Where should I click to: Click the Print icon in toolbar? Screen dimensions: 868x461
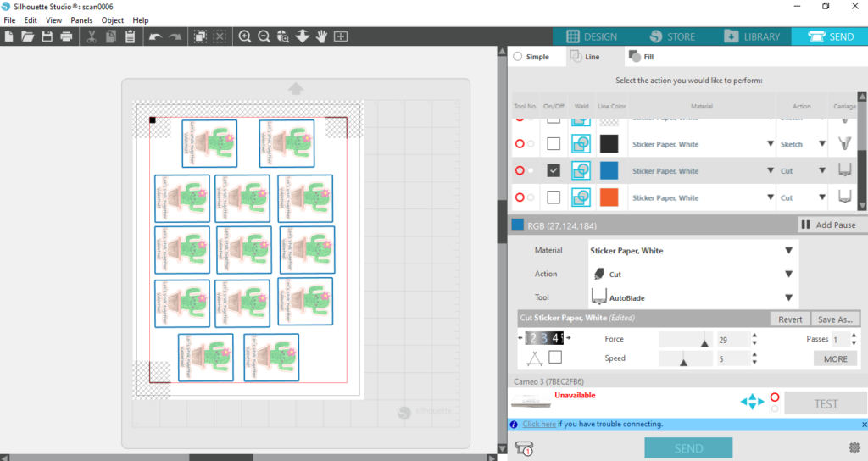pyautogui.click(x=66, y=36)
